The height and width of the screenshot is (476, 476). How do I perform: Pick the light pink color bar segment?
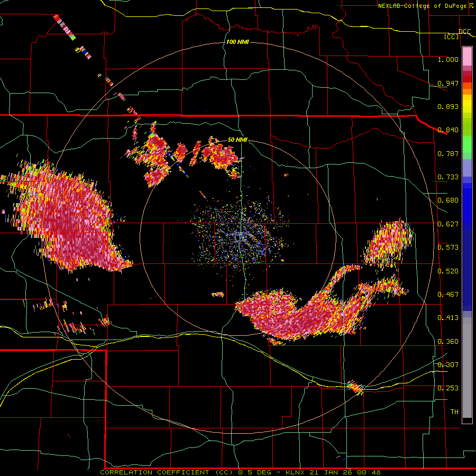[467, 56]
